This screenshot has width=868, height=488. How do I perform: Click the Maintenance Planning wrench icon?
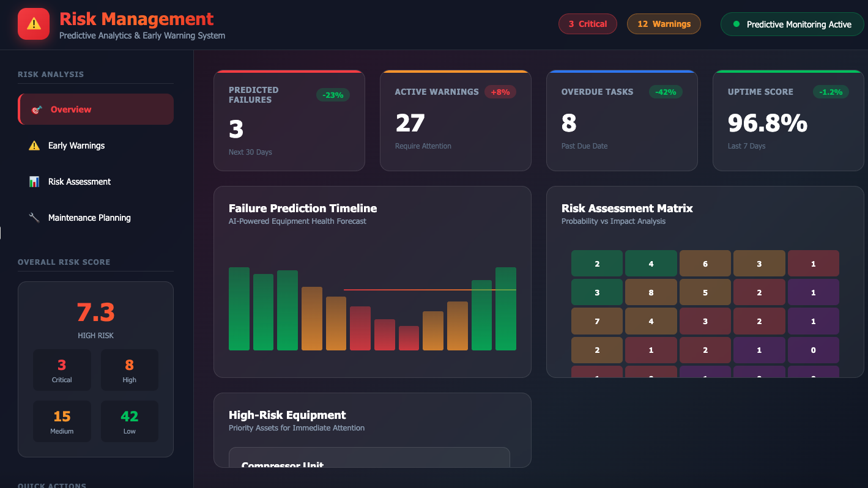click(x=34, y=218)
